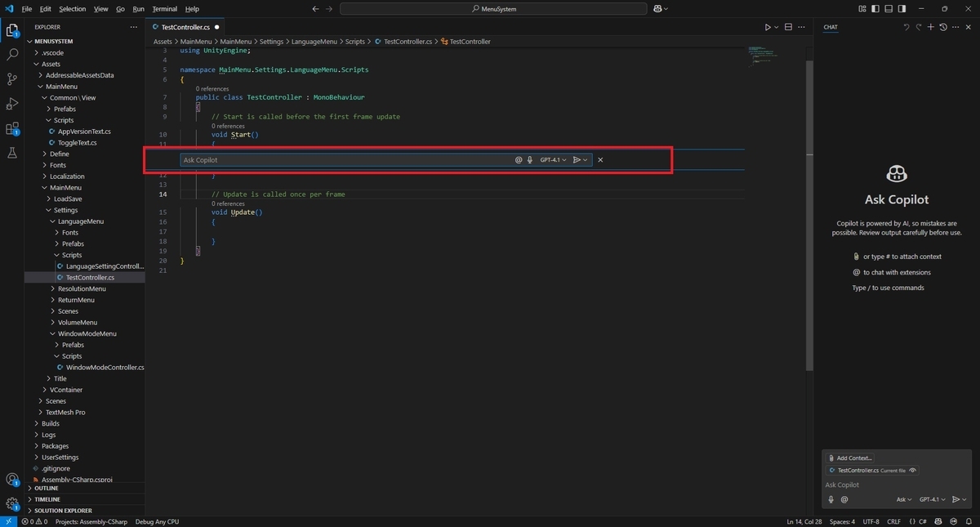Screen dimensions: 980x527
Task: Close the inline Ask Copilot box
Action: [x=600, y=160]
